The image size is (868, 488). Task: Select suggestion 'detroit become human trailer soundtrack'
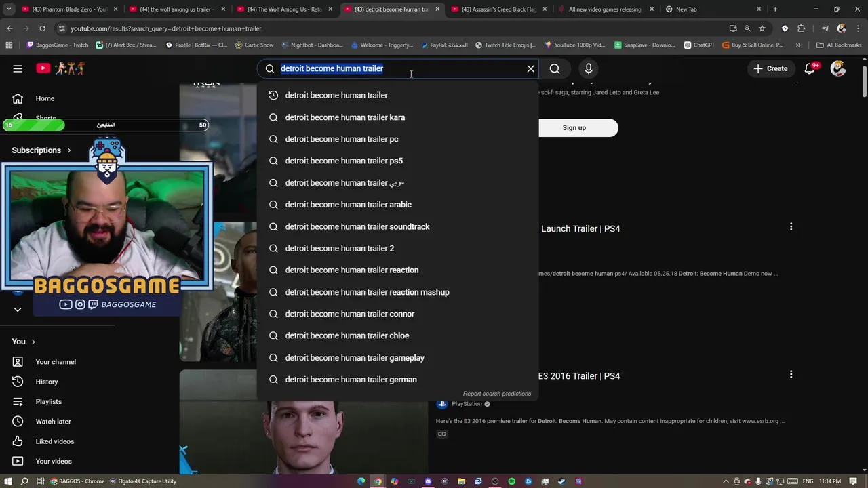coord(397,226)
